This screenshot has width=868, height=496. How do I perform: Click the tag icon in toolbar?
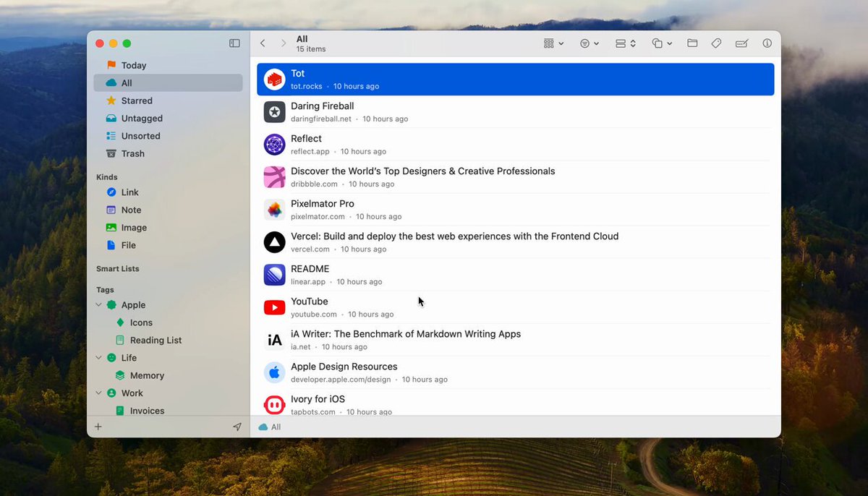716,43
